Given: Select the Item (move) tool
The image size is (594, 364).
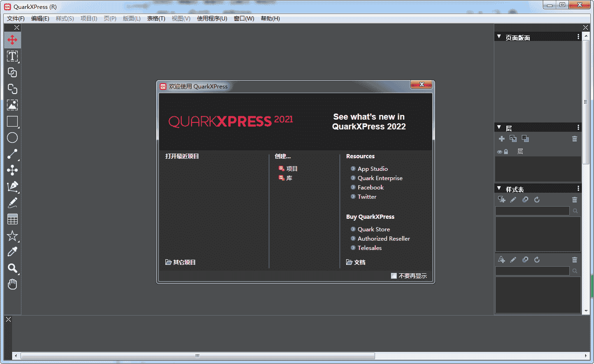Looking at the screenshot, I should click(12, 40).
